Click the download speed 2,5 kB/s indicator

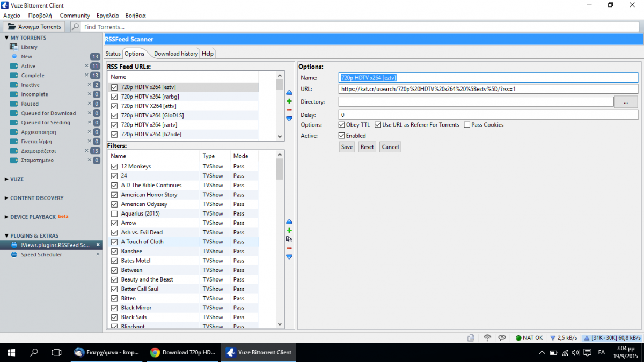tap(563, 338)
